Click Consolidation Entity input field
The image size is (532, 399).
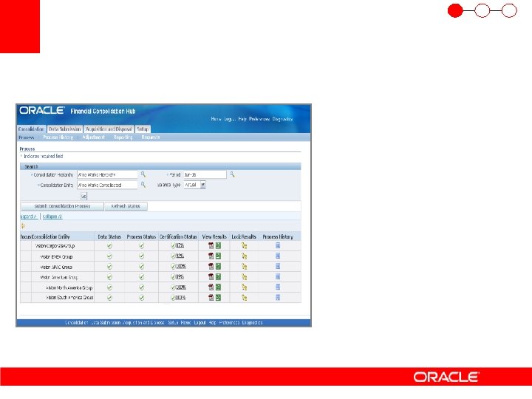click(107, 185)
